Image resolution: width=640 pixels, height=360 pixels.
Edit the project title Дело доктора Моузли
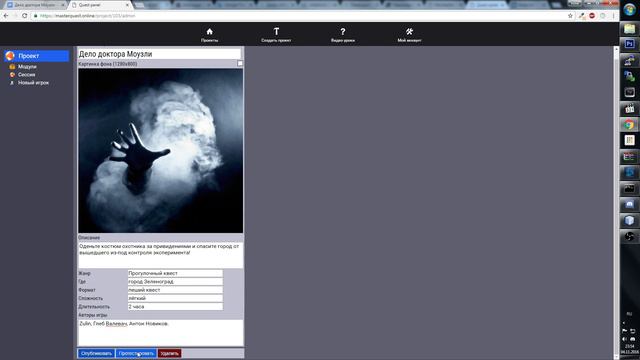coord(160,54)
